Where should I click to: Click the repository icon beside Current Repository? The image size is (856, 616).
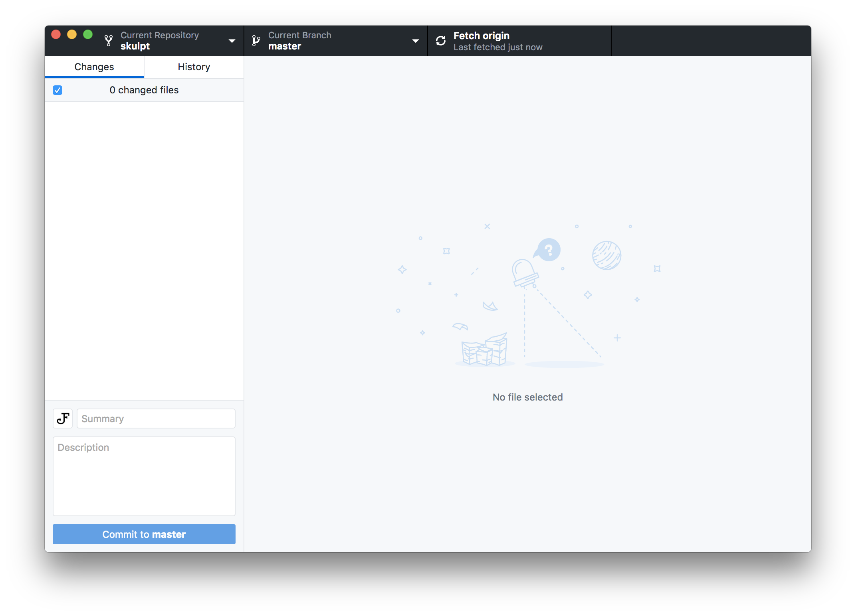pyautogui.click(x=108, y=40)
